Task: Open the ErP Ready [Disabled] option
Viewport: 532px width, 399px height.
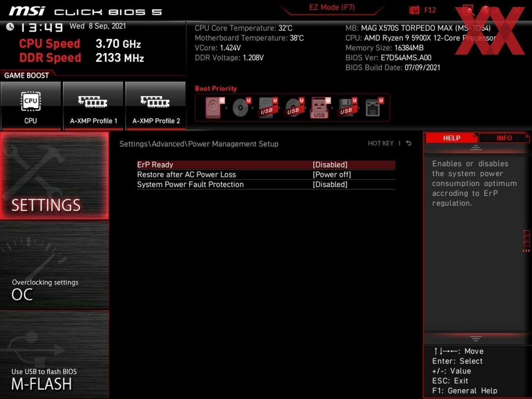Action: pyautogui.click(x=266, y=165)
